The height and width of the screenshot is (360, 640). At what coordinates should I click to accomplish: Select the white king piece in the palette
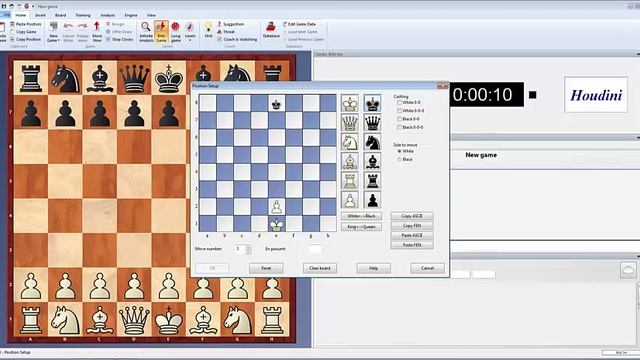tap(350, 103)
